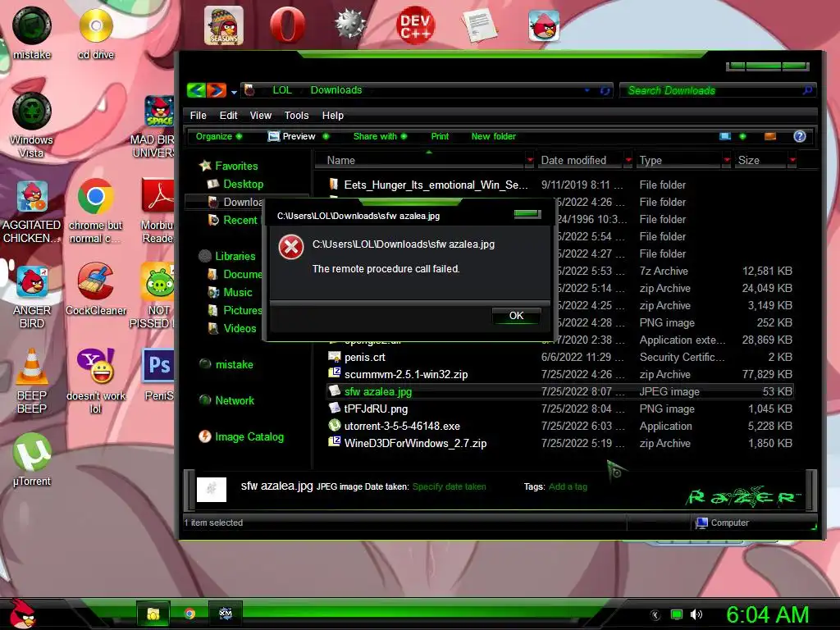Select utorrent-3-5-5-46148.exe file
This screenshot has height=630, width=840.
click(x=402, y=426)
